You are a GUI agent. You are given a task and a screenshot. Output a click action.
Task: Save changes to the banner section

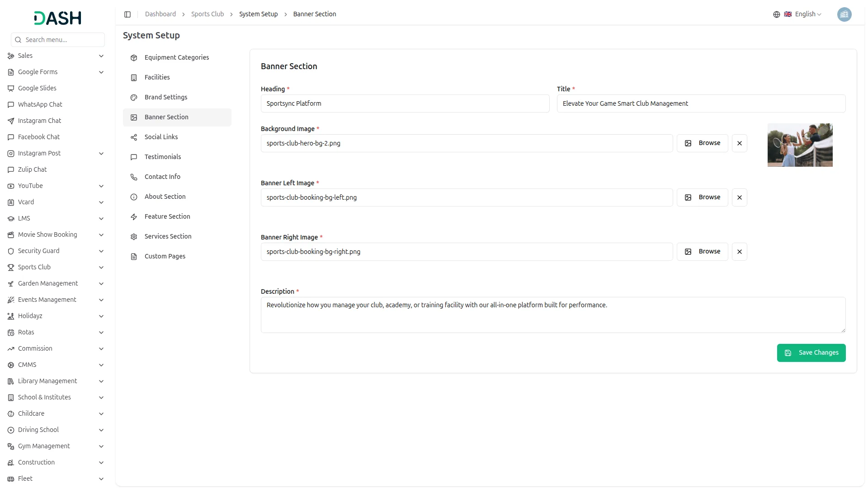tap(811, 353)
